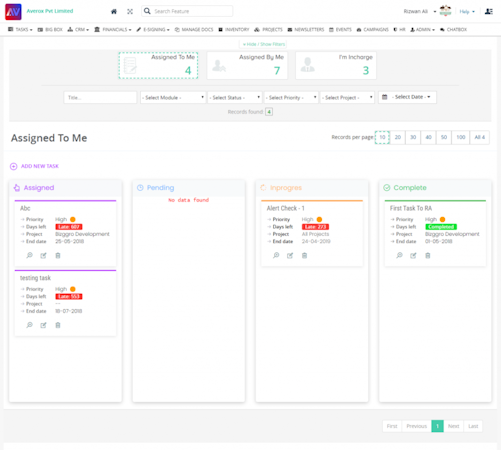Click the Complete column check icon
The height and width of the screenshot is (450, 501).
coord(387,188)
